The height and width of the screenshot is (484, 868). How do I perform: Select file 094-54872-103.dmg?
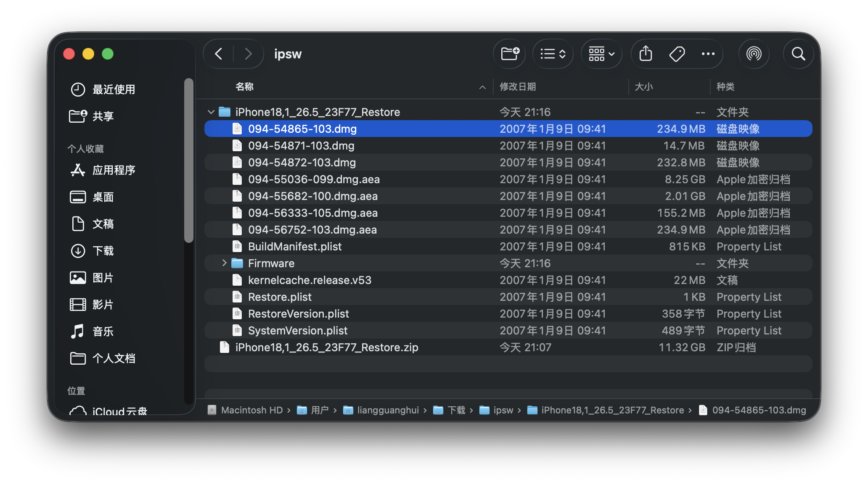(x=508, y=163)
